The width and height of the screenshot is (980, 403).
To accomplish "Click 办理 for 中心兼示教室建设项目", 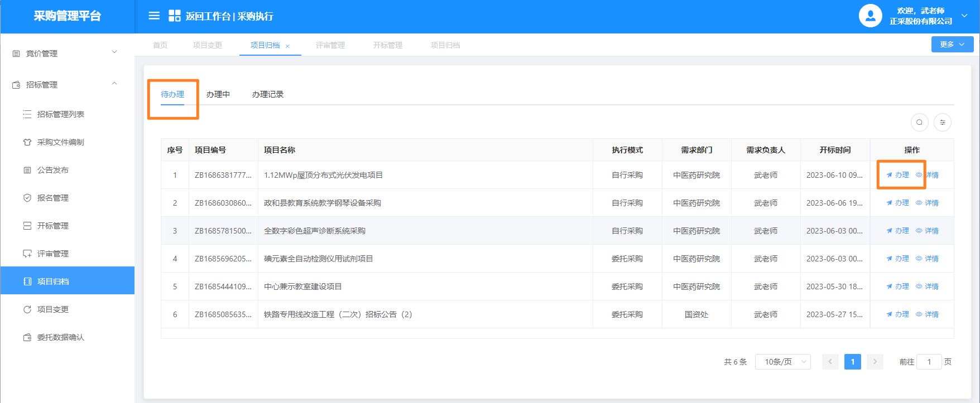I will [898, 287].
